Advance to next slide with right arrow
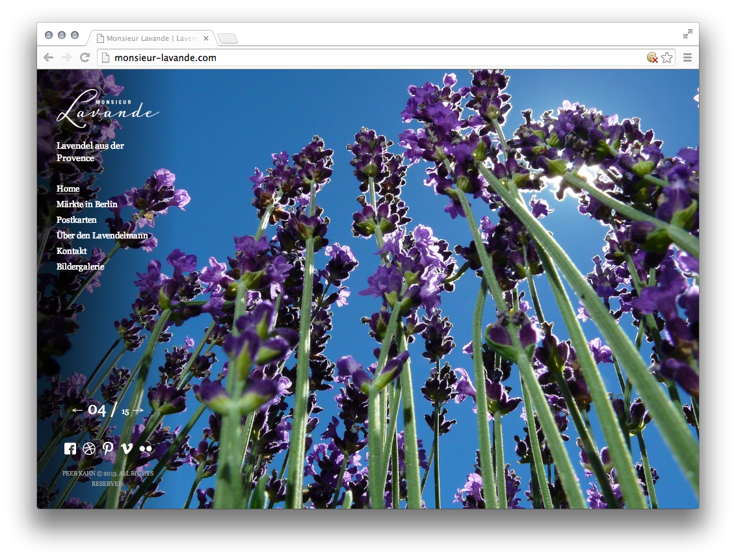 click(138, 411)
